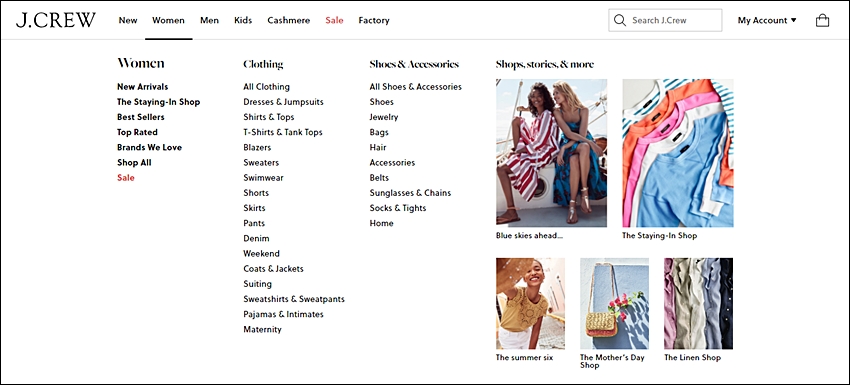Open Denim link
Viewport: 850px width, 385px height.
coord(256,239)
